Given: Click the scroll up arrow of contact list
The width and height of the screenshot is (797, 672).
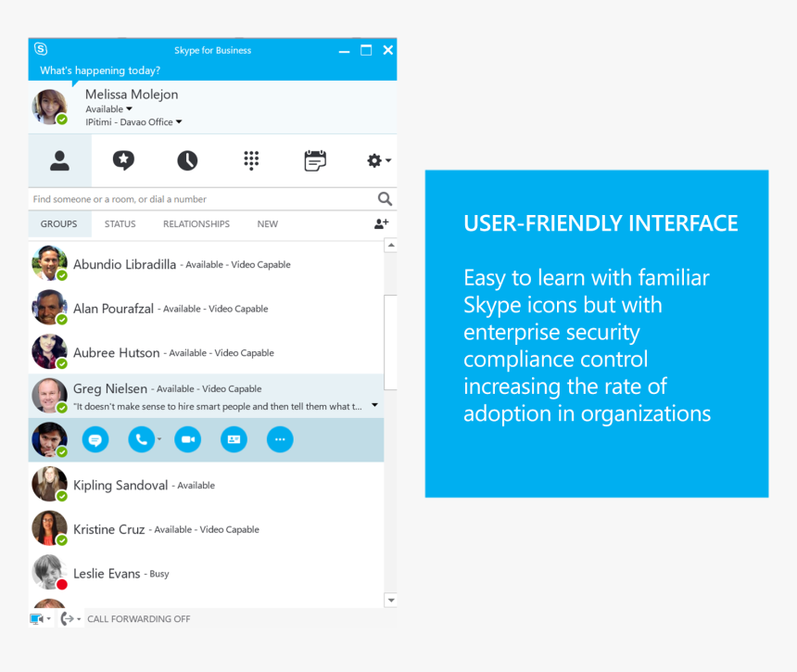Looking at the screenshot, I should [390, 246].
